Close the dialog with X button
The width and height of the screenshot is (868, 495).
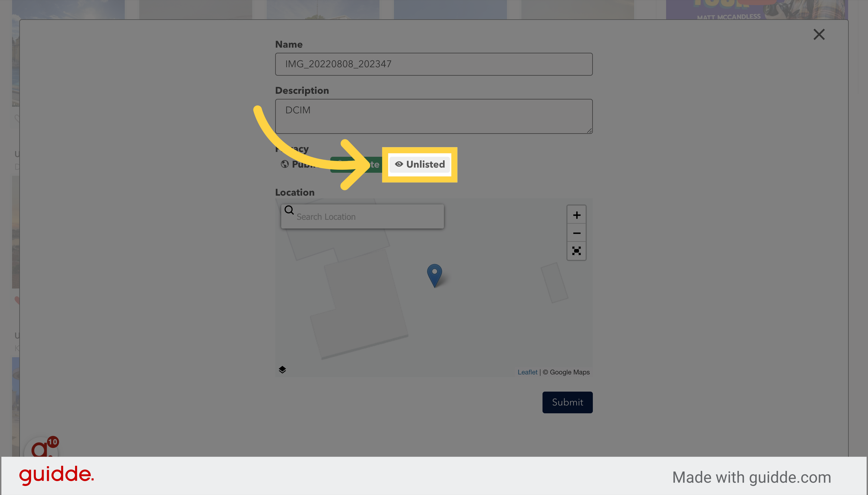point(819,34)
